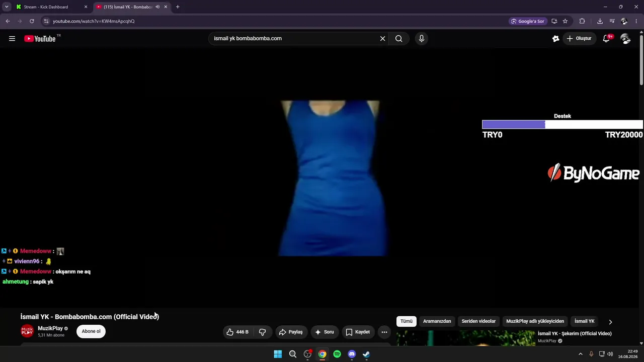Dislike the video with thumbs-down

262,332
